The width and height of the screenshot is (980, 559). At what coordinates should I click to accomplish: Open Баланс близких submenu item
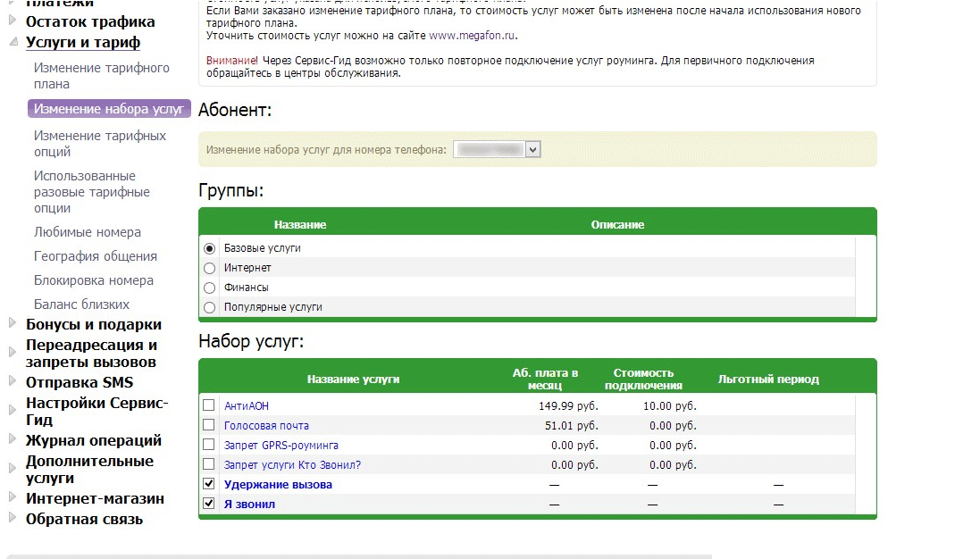pyautogui.click(x=82, y=305)
